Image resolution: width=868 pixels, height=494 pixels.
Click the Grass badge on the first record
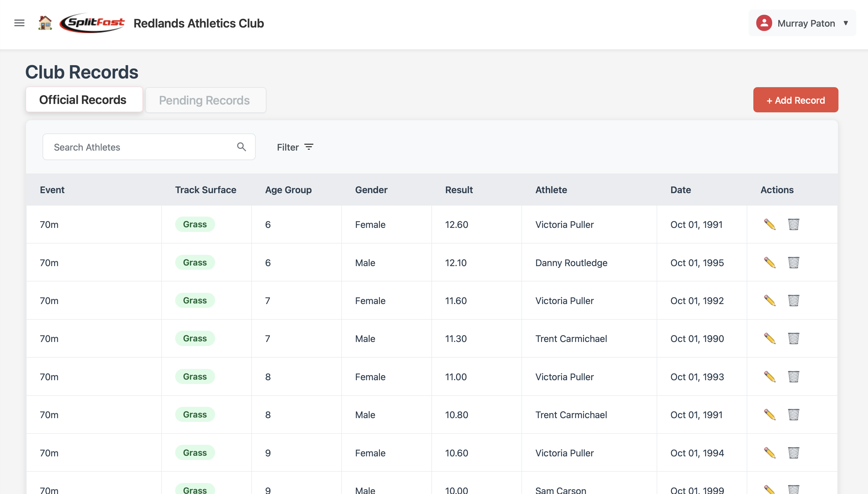pos(195,224)
